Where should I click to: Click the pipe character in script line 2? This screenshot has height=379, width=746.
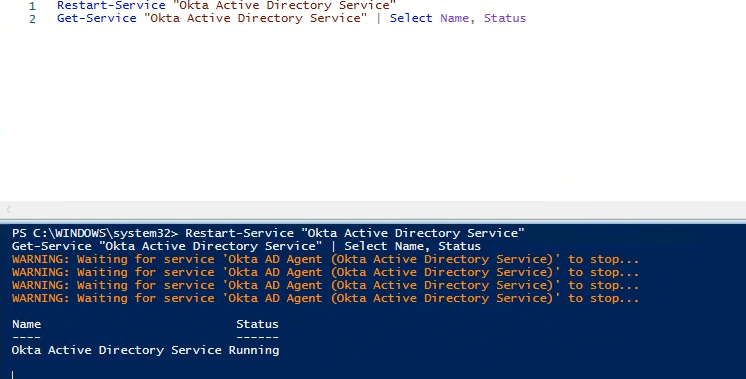(x=379, y=19)
